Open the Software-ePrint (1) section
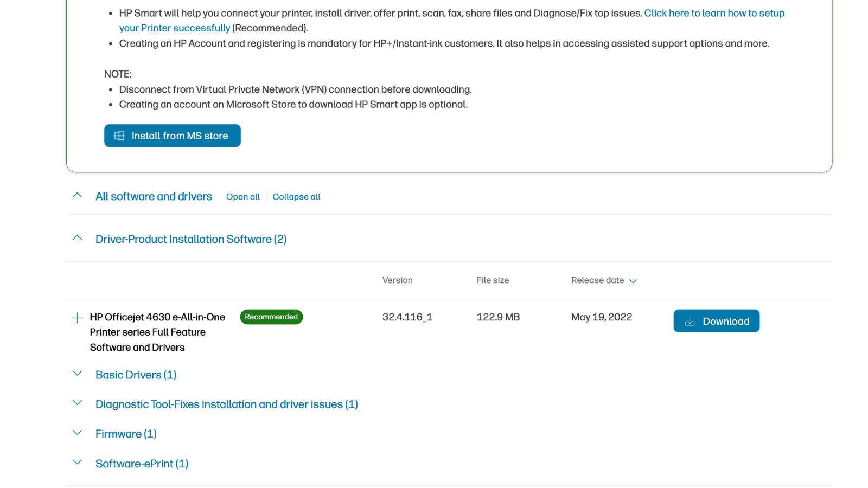Viewport: 868px width, 488px height. coord(142,464)
